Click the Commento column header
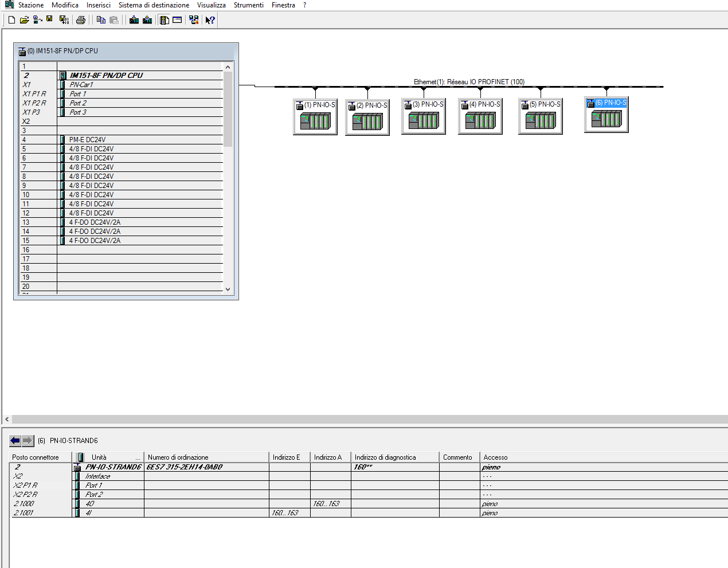Viewport: 728px width, 568px height. 460,457
